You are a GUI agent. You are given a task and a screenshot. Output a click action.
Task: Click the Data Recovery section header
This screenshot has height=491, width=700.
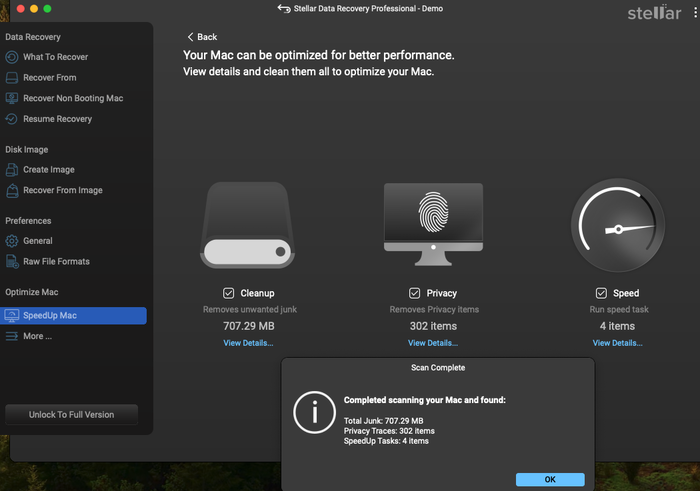pos(33,37)
